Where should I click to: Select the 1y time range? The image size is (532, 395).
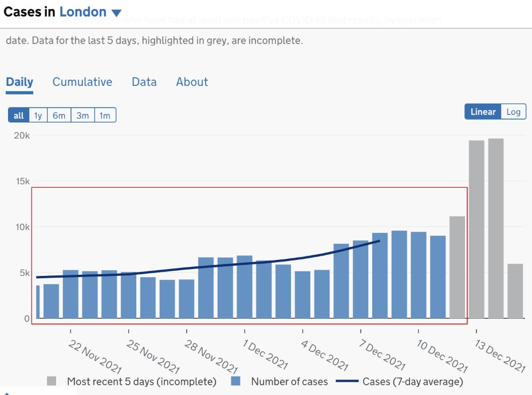tap(38, 115)
